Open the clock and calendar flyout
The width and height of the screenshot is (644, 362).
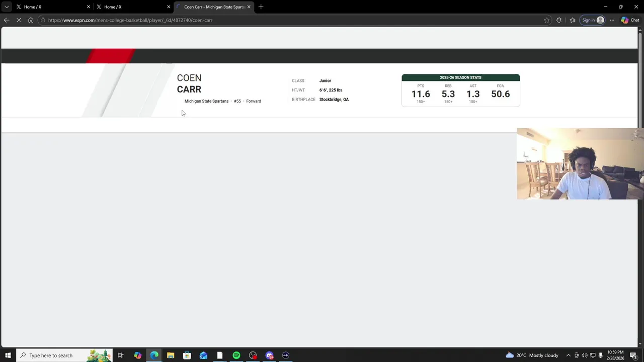[616, 355]
